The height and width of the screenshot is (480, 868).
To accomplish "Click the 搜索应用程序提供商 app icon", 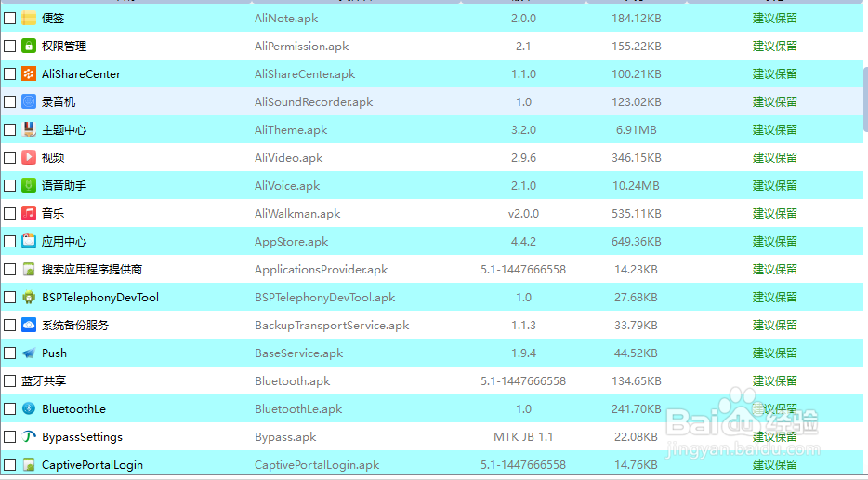I will pos(29,270).
